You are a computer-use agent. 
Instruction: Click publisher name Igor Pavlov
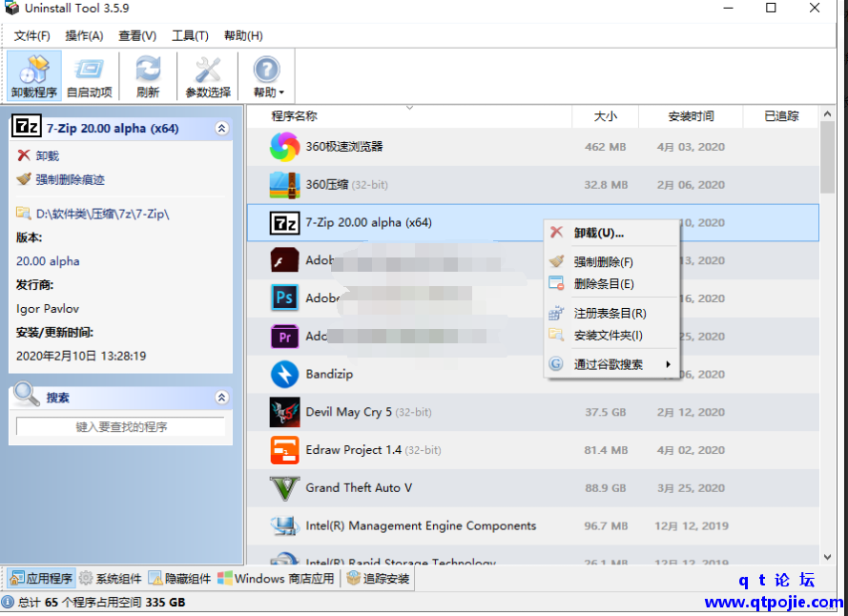pos(48,309)
